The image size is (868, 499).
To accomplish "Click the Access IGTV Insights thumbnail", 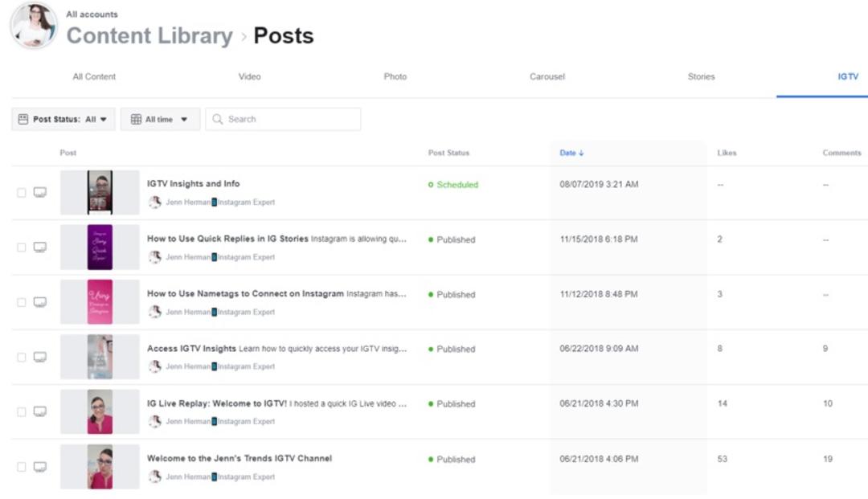I will coord(100,357).
